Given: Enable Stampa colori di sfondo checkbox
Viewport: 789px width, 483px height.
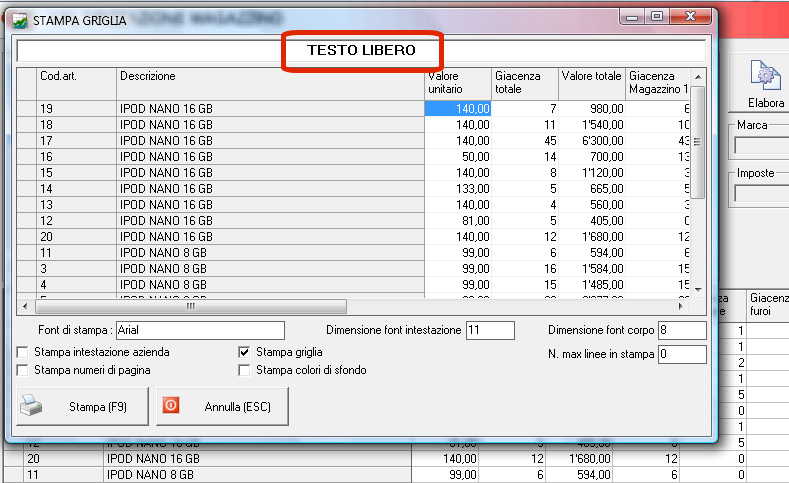Looking at the screenshot, I should [x=244, y=370].
